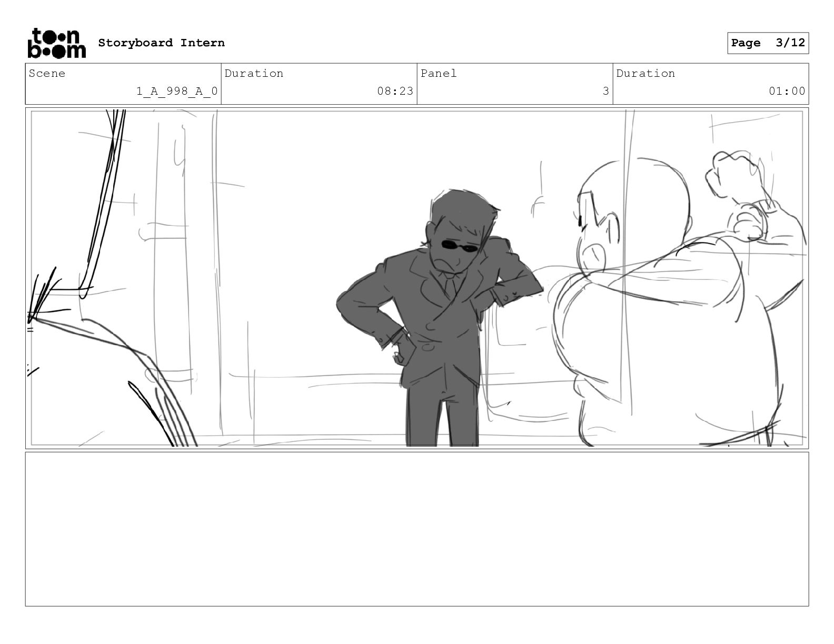This screenshot has height=644, width=834.
Task: Click the 'Page 3/12' page indicator
Action: point(768,43)
